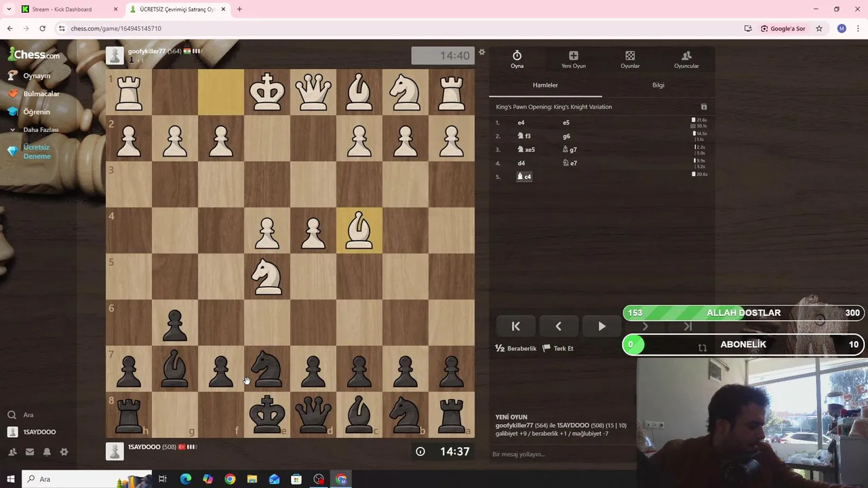The width and height of the screenshot is (868, 488).
Task: Expand Daha Fazlası menu
Action: [x=41, y=129]
